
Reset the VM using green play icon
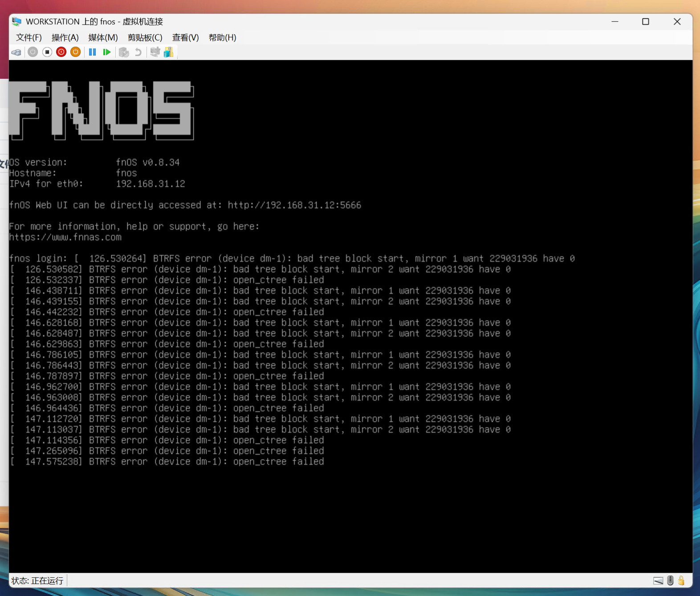pyautogui.click(x=107, y=52)
